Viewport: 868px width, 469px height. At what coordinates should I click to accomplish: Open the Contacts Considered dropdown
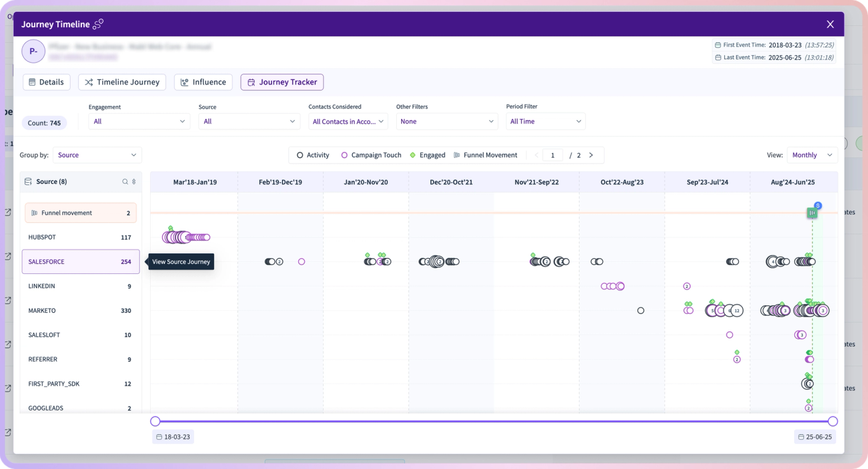(x=348, y=121)
